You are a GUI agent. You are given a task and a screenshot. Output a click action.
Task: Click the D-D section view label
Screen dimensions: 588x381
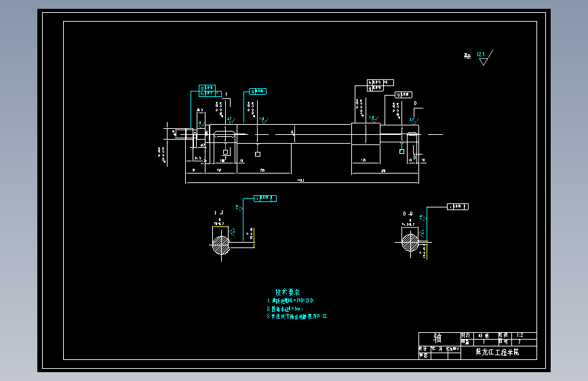tap(408, 214)
